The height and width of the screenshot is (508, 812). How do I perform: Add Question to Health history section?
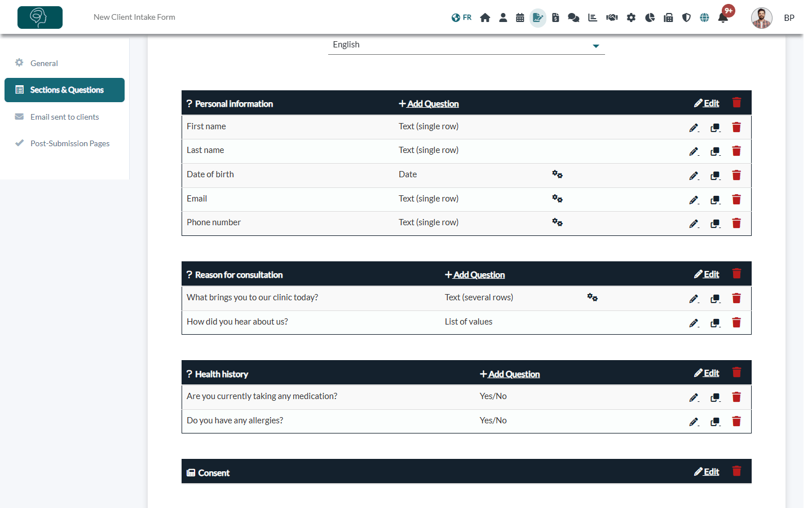(510, 374)
